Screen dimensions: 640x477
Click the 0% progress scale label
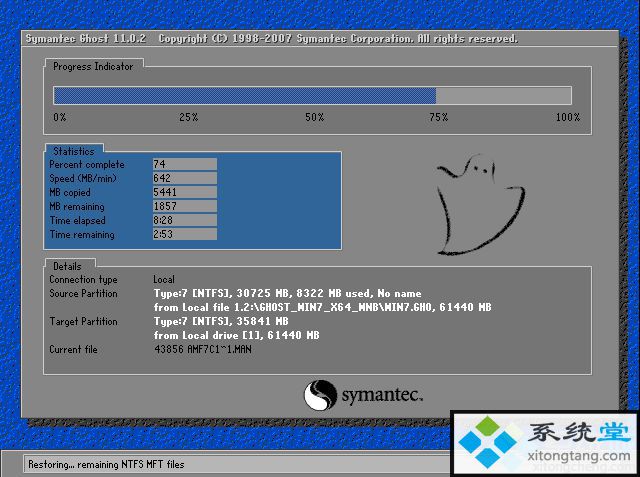(x=60, y=118)
